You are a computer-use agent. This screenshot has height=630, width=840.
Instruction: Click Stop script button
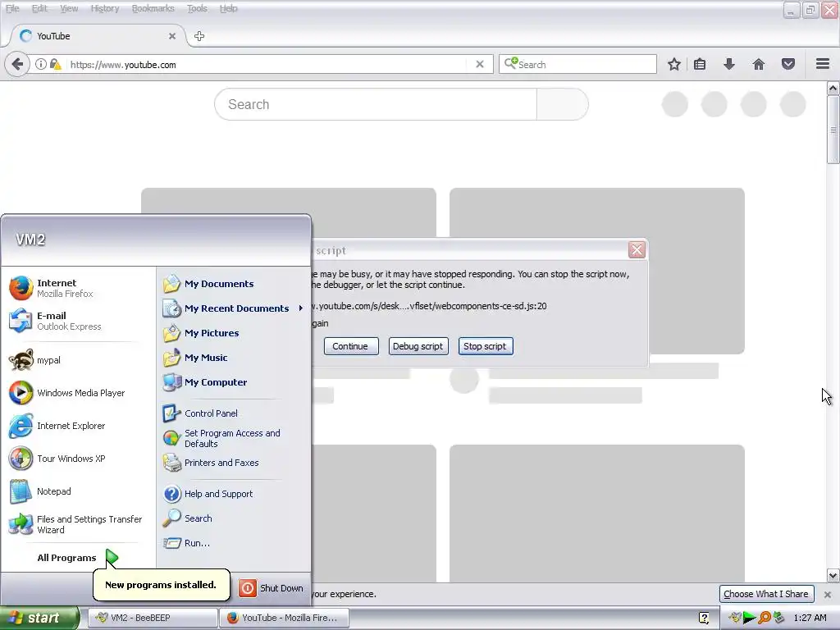point(485,346)
